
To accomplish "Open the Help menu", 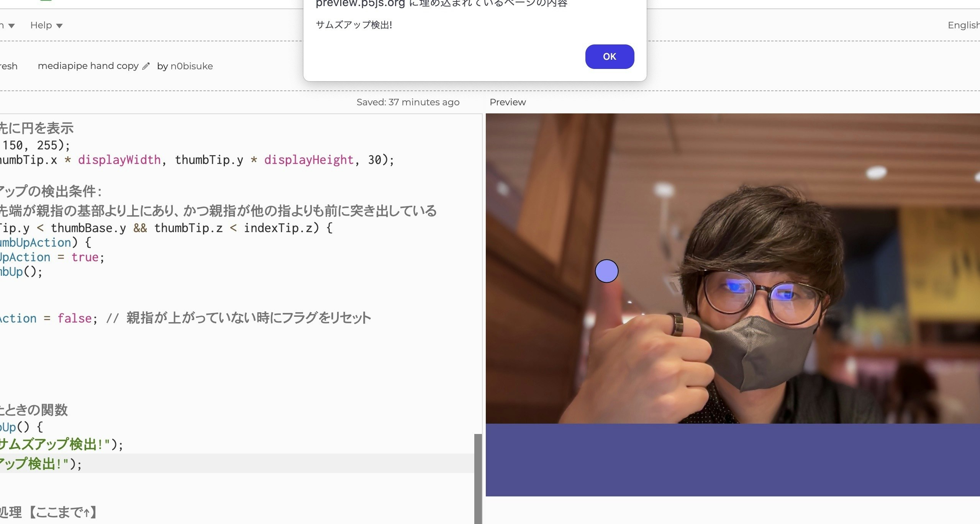I will tap(41, 25).
